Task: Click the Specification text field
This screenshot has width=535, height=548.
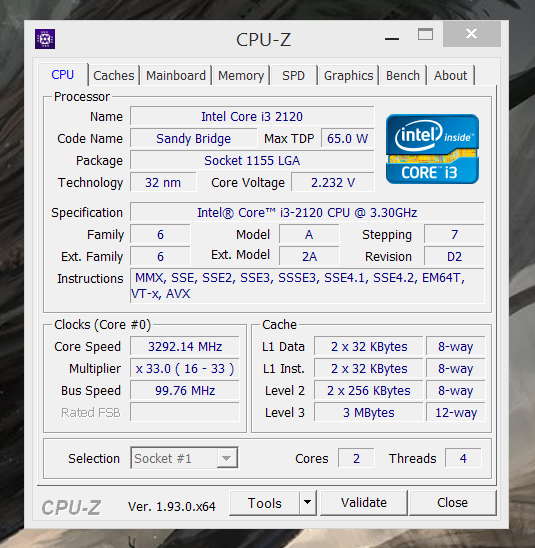Action: click(307, 212)
